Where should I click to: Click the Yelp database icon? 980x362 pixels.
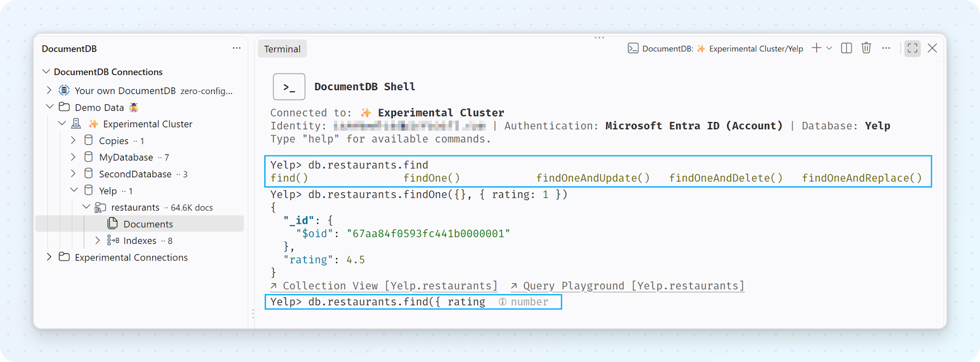coord(88,190)
